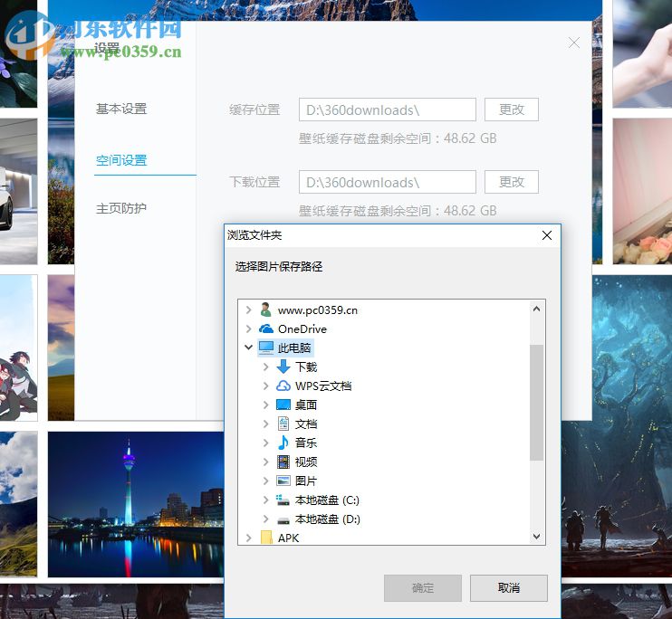Click the 此电脑 computer icon
This screenshot has height=619, width=672.
pyautogui.click(x=266, y=348)
